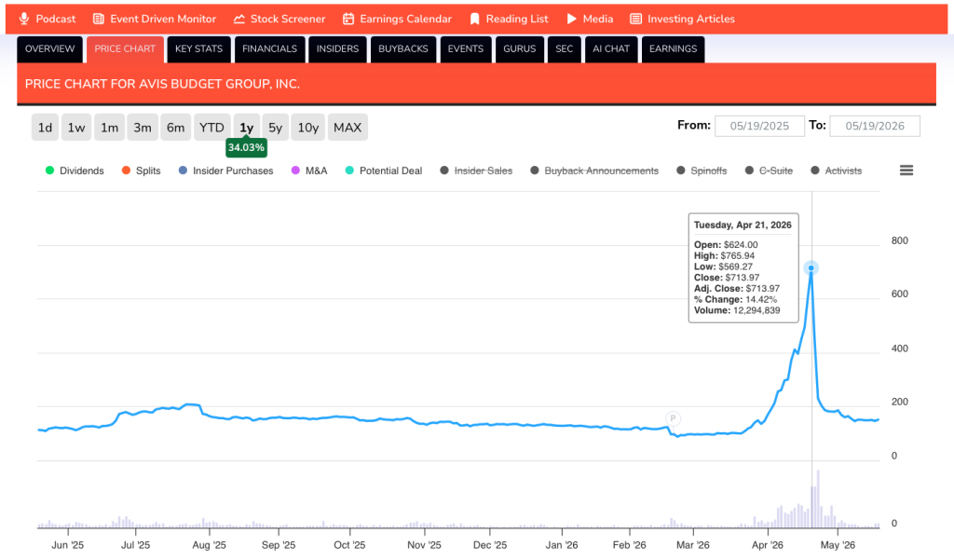Click the Price Chart for Avis Budget heading
This screenshot has height=560, width=954.
tap(162, 84)
